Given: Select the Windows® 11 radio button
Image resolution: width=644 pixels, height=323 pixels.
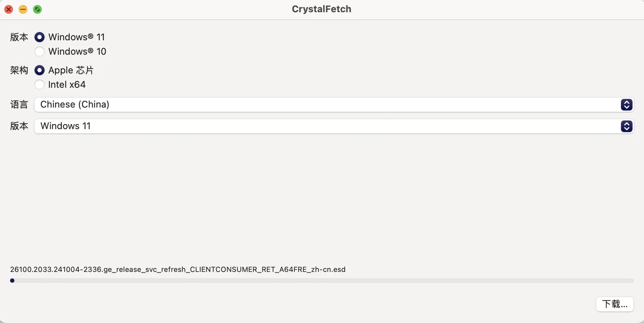Looking at the screenshot, I should tap(40, 37).
